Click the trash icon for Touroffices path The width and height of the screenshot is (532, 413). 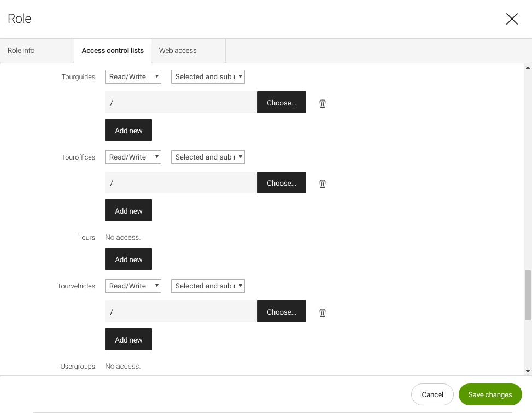(323, 184)
